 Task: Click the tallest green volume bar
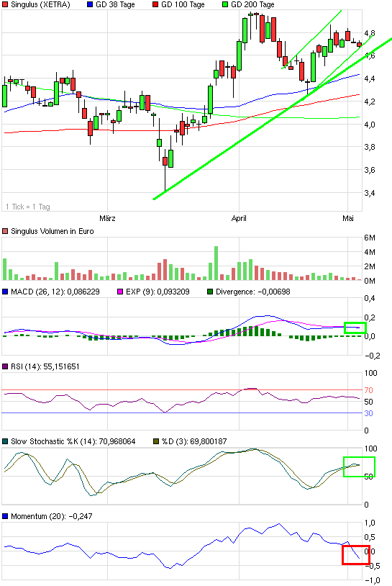tap(216, 263)
